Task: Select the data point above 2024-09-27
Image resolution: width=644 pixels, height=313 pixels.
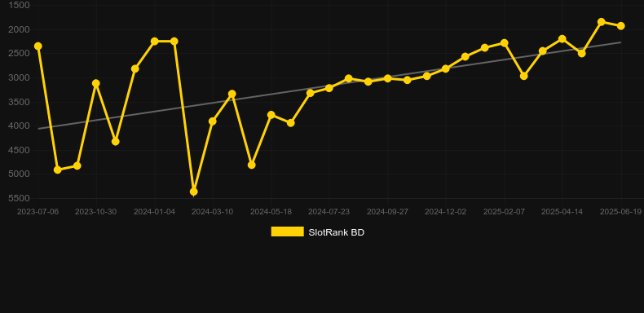Action: coord(387,78)
